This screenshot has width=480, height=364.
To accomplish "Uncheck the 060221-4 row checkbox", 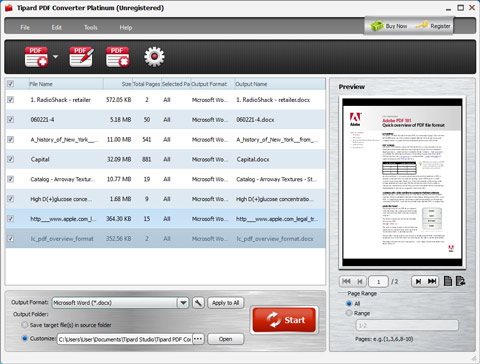I will click(x=11, y=119).
